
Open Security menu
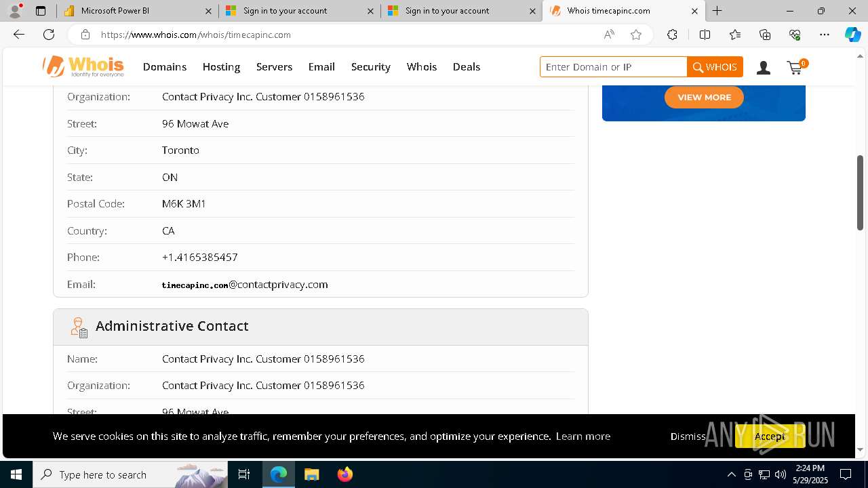click(371, 66)
